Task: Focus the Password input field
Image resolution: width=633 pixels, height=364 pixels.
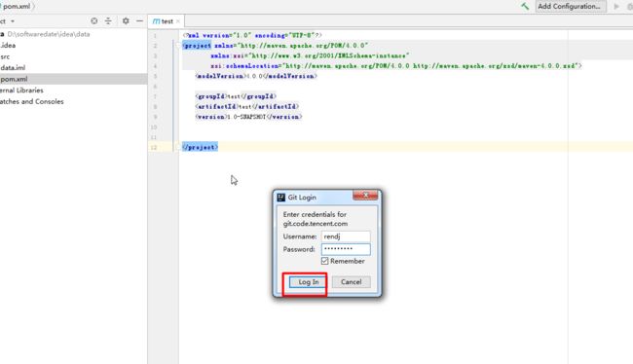Action: point(346,249)
